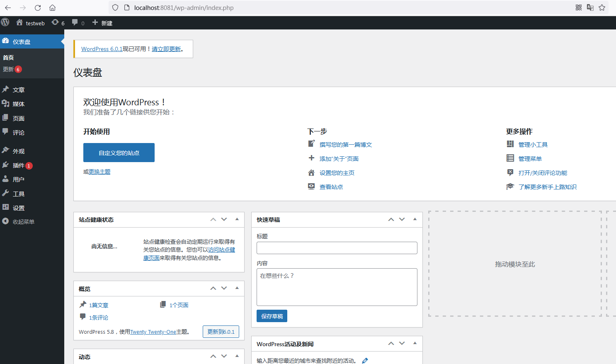Collapse the WordPress活动及新闻 panel

(415, 343)
